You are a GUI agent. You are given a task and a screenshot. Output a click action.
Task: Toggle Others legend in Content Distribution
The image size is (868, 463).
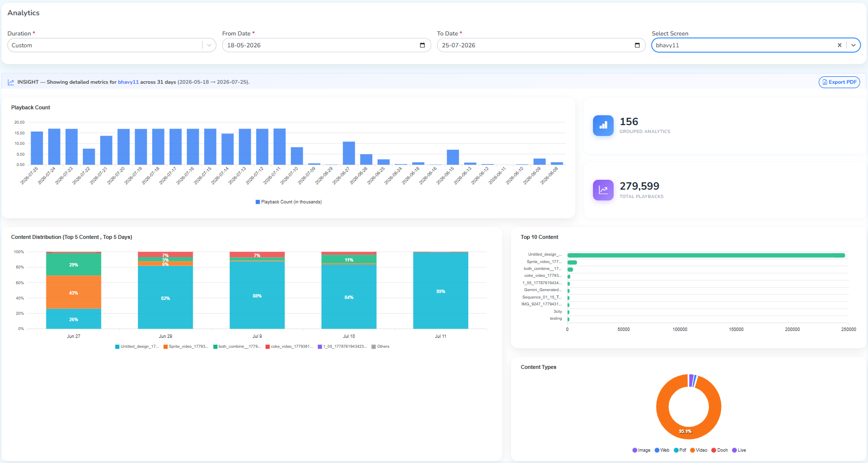pyautogui.click(x=381, y=347)
